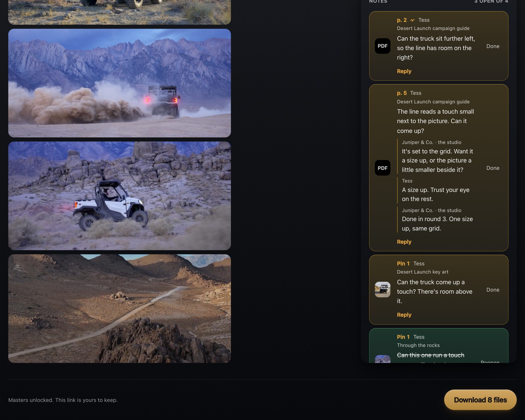Open key art thumbnail on 'come up a touch' note

click(x=383, y=290)
